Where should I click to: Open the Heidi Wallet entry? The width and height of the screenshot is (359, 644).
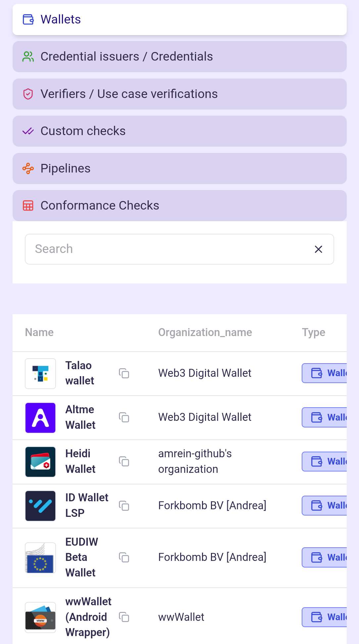tap(80, 461)
